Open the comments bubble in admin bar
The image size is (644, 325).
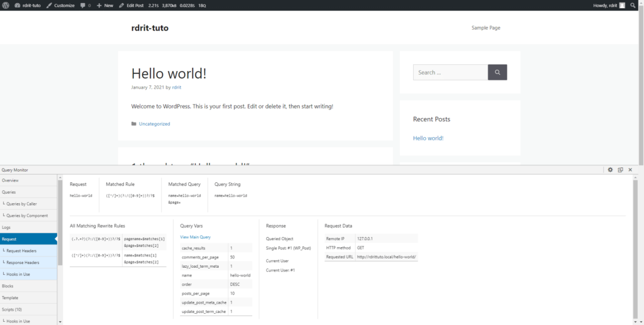click(x=85, y=5)
